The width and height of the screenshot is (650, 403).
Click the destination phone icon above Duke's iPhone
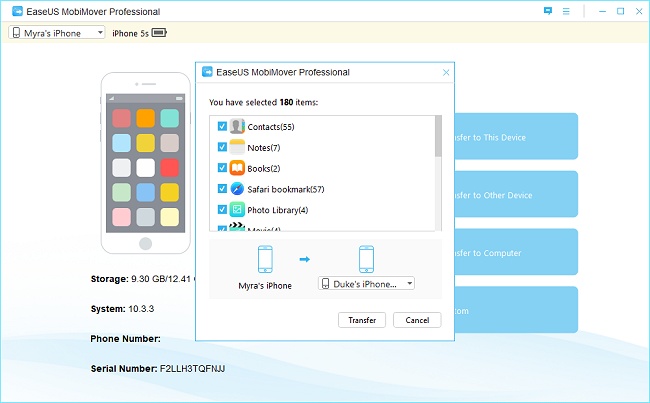pyautogui.click(x=366, y=259)
